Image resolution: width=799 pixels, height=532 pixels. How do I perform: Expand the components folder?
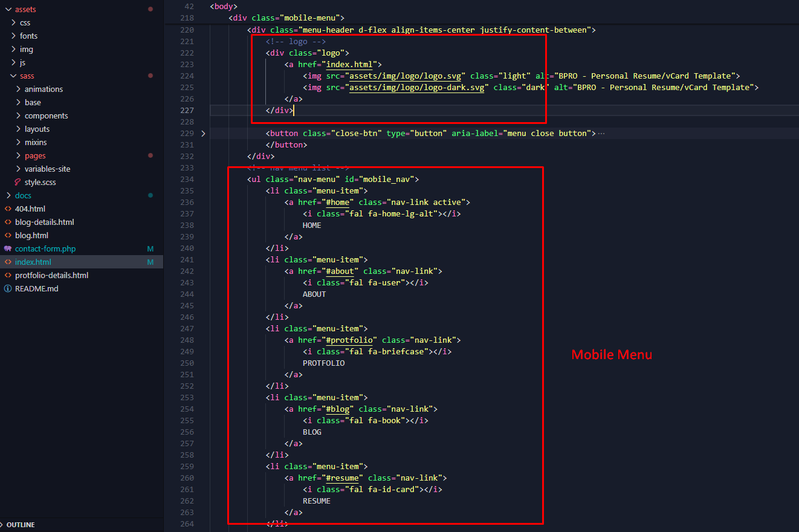point(19,115)
